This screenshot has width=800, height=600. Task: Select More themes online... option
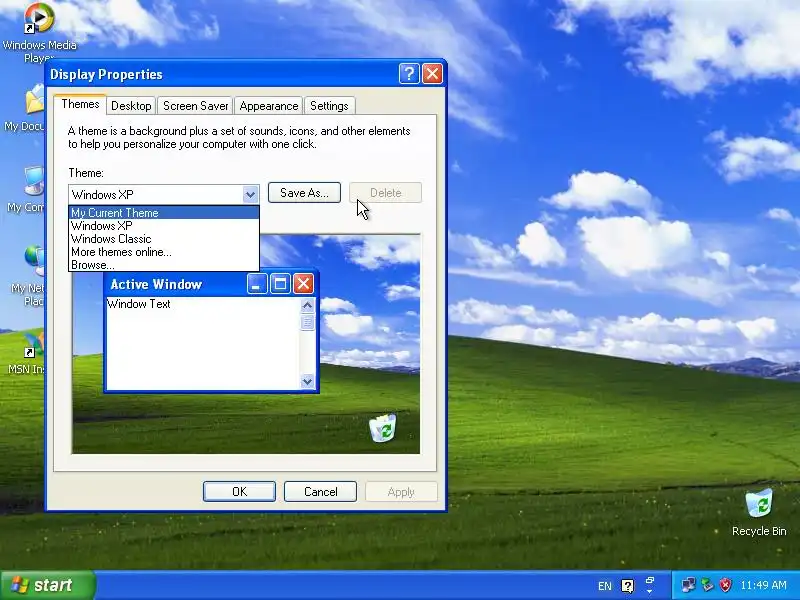[164, 252]
